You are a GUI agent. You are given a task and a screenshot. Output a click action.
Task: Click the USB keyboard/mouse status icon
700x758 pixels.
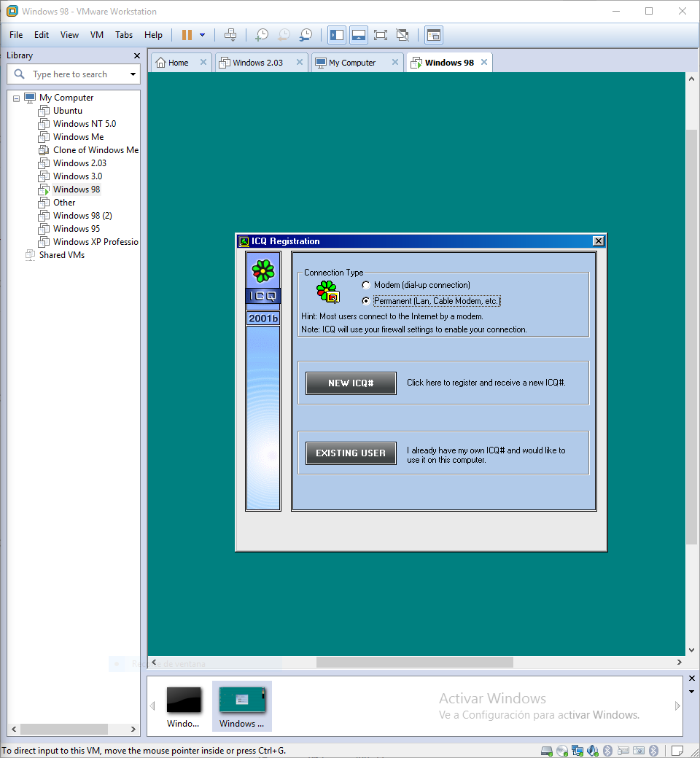point(623,751)
